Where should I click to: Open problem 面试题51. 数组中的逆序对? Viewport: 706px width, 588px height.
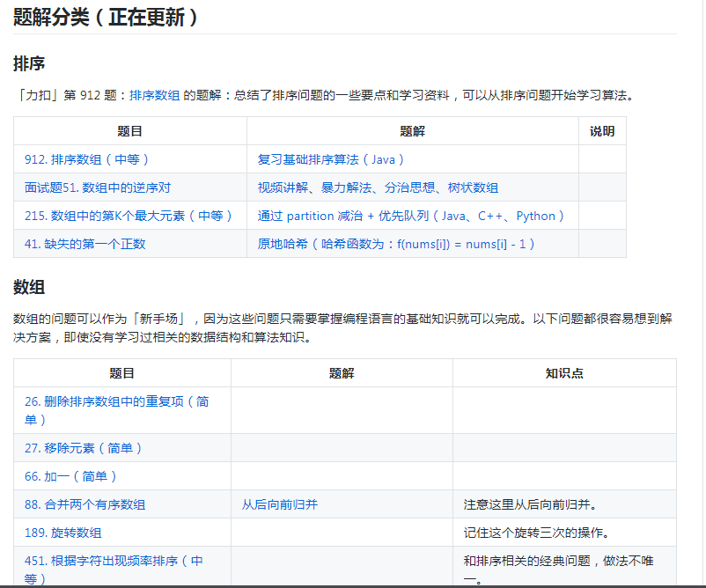click(x=98, y=187)
